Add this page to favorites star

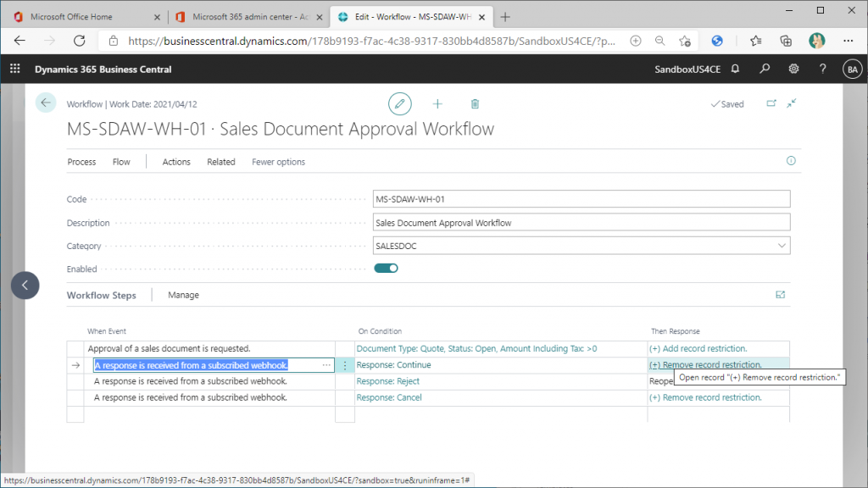(x=685, y=41)
